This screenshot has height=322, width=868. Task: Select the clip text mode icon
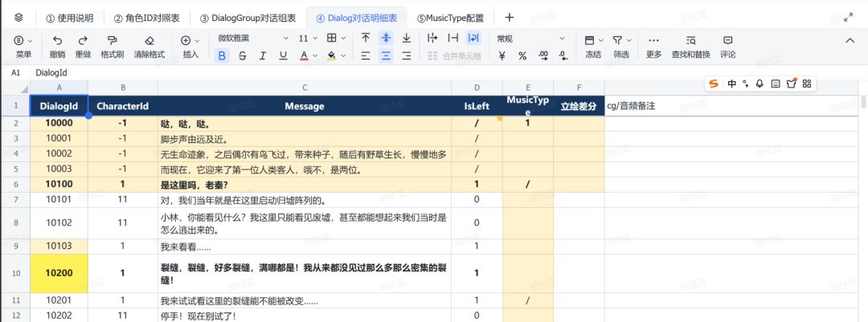(x=452, y=39)
